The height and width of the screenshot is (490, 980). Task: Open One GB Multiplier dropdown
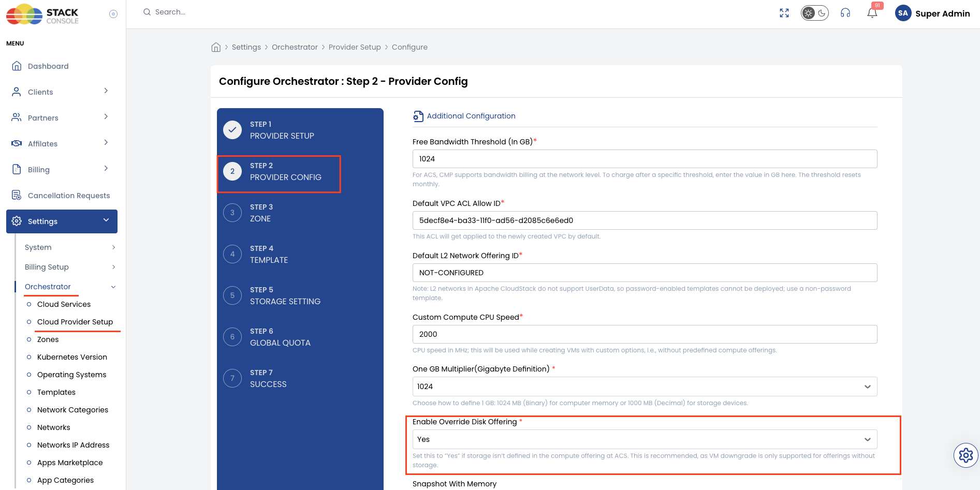click(645, 387)
